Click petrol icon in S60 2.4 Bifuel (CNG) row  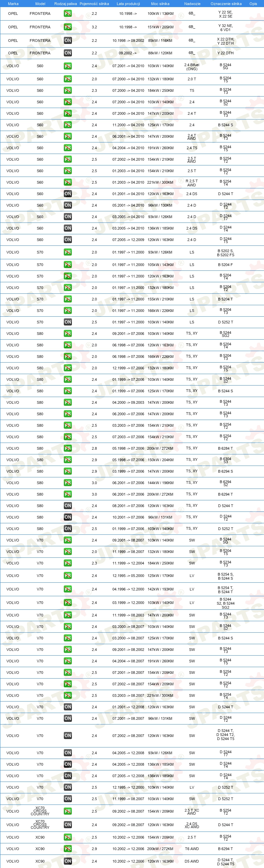tap(68, 66)
